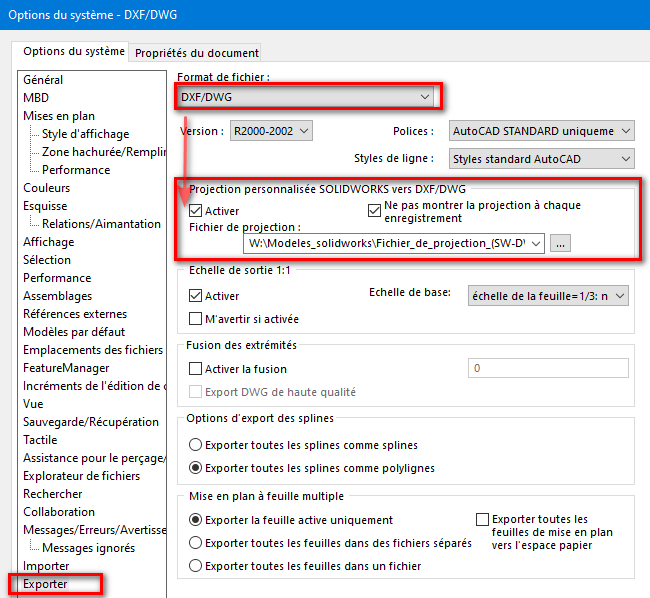This screenshot has width=650, height=598.
Task: Select Exporter in the left category list
Action: tap(46, 584)
